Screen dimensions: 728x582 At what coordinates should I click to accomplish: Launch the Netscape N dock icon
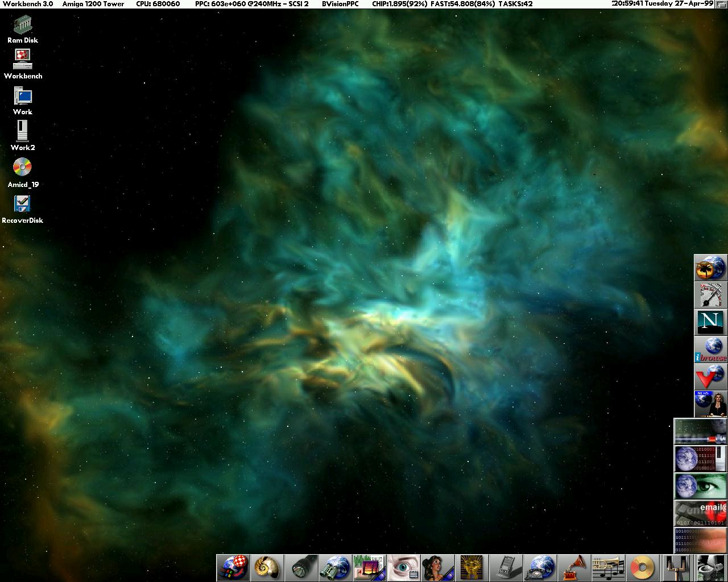pyautogui.click(x=710, y=322)
